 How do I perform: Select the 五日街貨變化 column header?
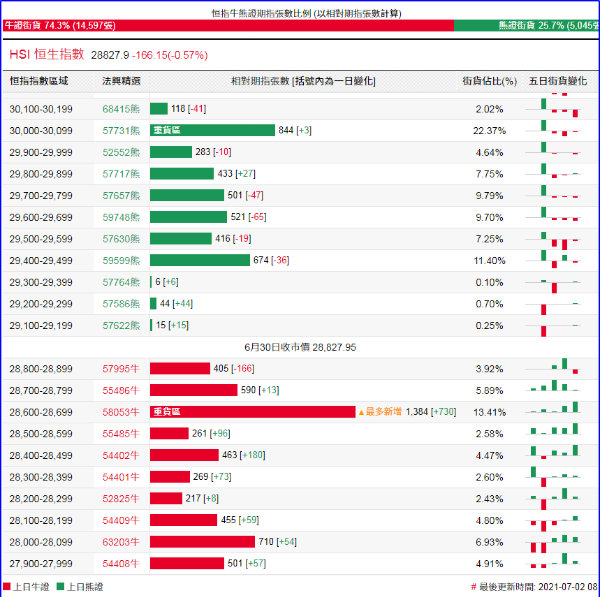(558, 81)
